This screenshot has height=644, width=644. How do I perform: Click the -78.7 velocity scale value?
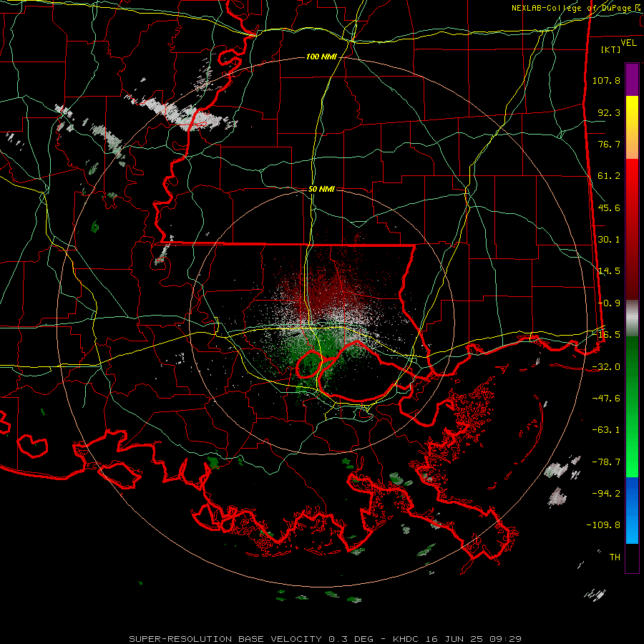pyautogui.click(x=606, y=462)
